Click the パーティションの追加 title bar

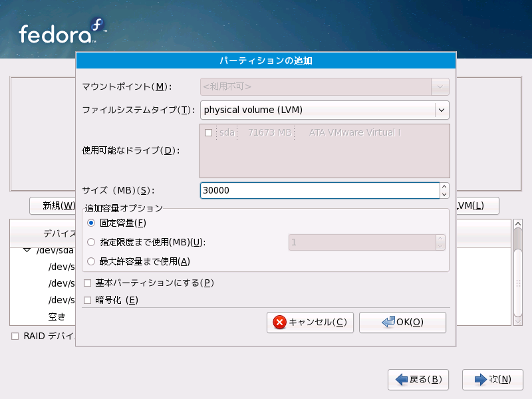coord(266,61)
